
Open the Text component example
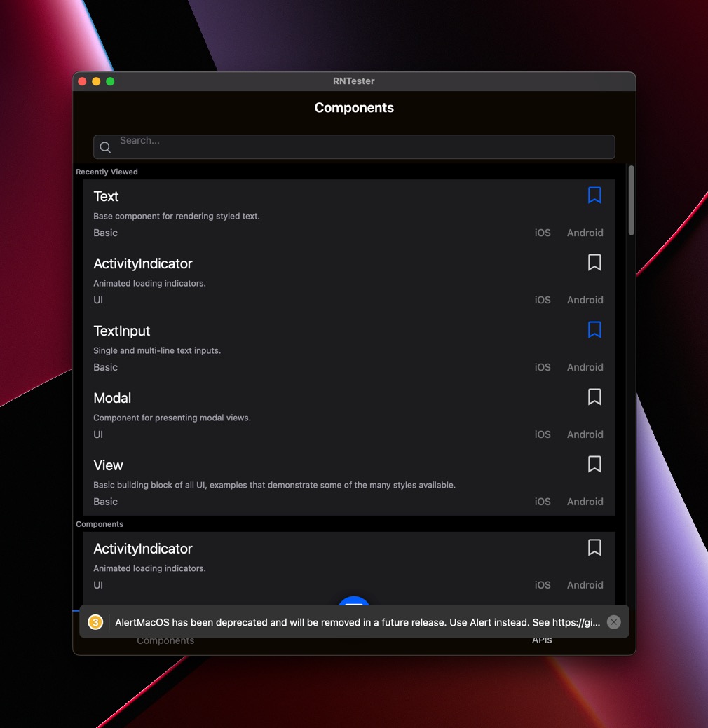[x=349, y=213]
